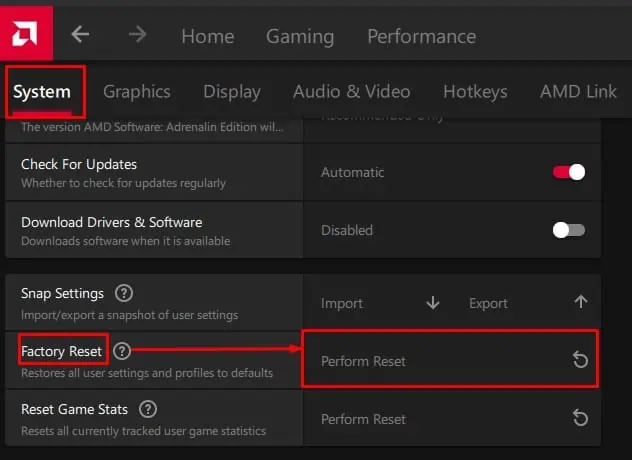Screen dimensions: 632x460
Task: Go forward with the right arrow
Action: pos(137,35)
